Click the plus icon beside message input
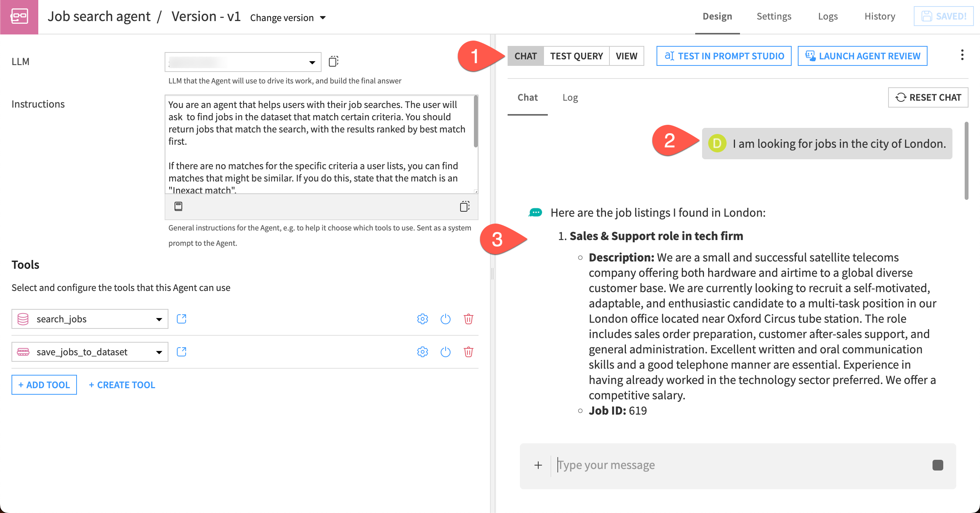 tap(538, 465)
